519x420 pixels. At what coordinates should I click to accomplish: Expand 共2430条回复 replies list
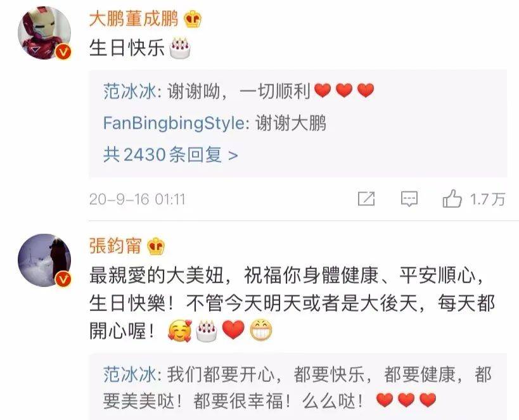(x=170, y=155)
